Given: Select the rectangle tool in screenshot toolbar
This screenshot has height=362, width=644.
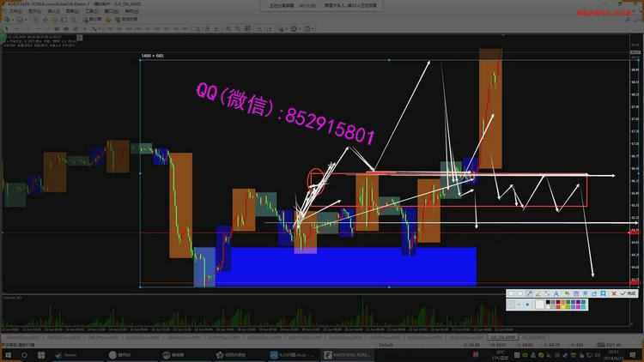Looking at the screenshot, I should (x=511, y=293).
